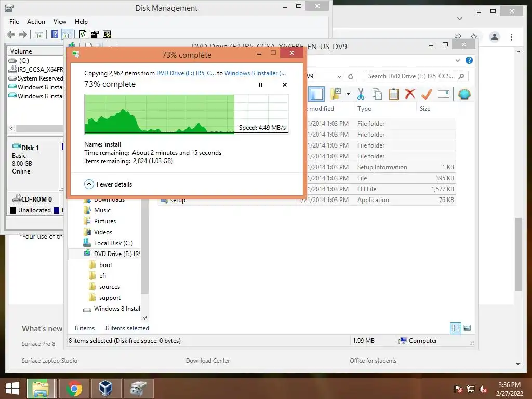Sort by Type column header
This screenshot has width=532, height=399.
[x=364, y=109]
